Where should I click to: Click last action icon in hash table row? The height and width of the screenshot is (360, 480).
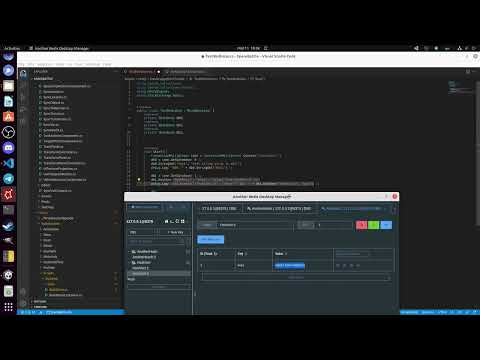tap(358, 266)
